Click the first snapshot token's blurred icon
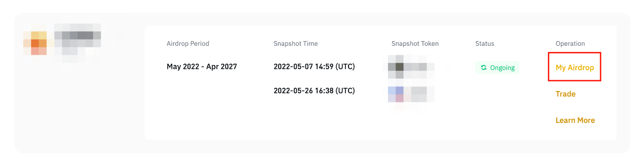This screenshot has height=165, width=644. click(396, 67)
